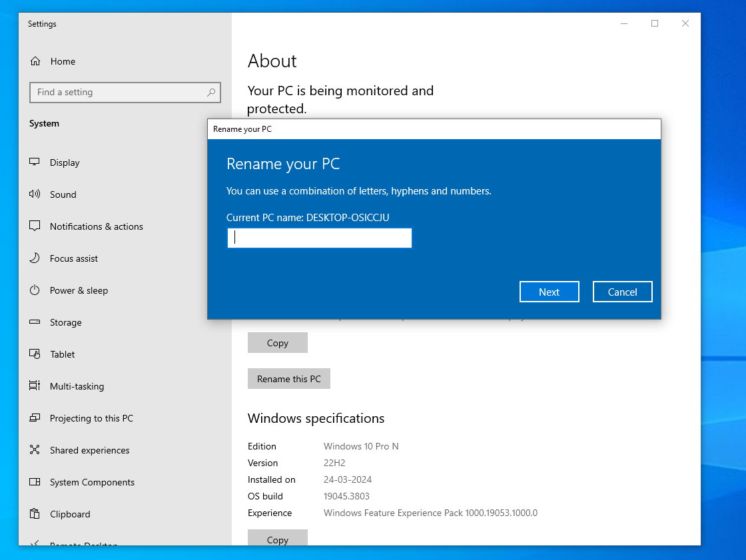The height and width of the screenshot is (560, 746).
Task: Click the version value 22H2
Action: pos(334,463)
